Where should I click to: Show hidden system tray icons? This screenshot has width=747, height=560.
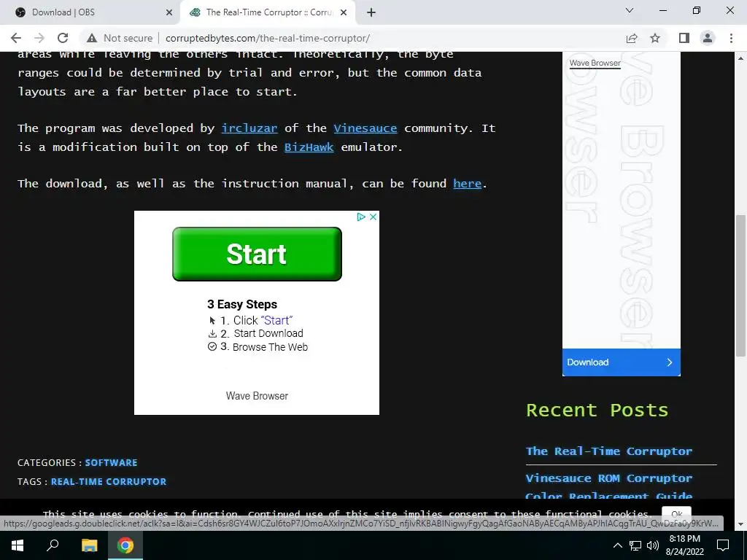pyautogui.click(x=617, y=545)
